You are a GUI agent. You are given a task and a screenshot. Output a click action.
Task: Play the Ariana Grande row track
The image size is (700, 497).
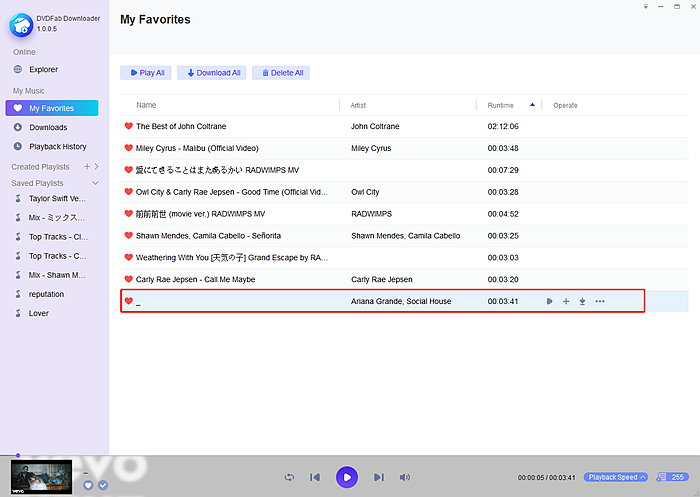point(550,301)
